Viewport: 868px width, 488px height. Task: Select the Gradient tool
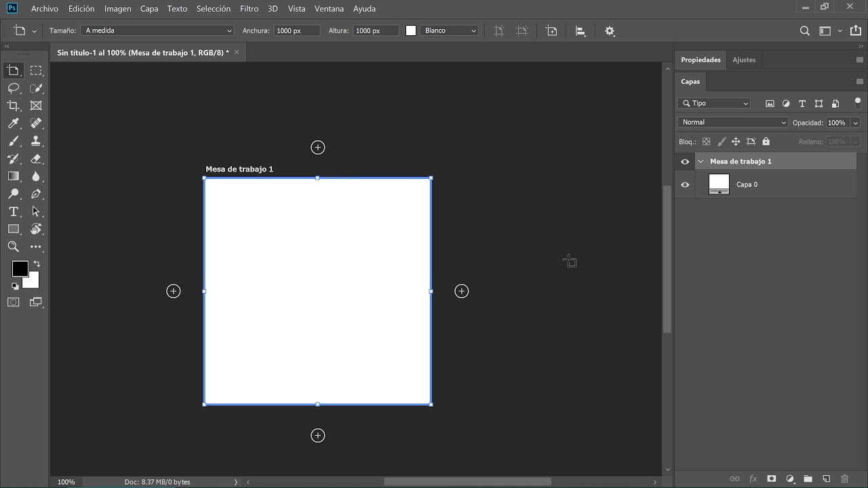pyautogui.click(x=14, y=176)
